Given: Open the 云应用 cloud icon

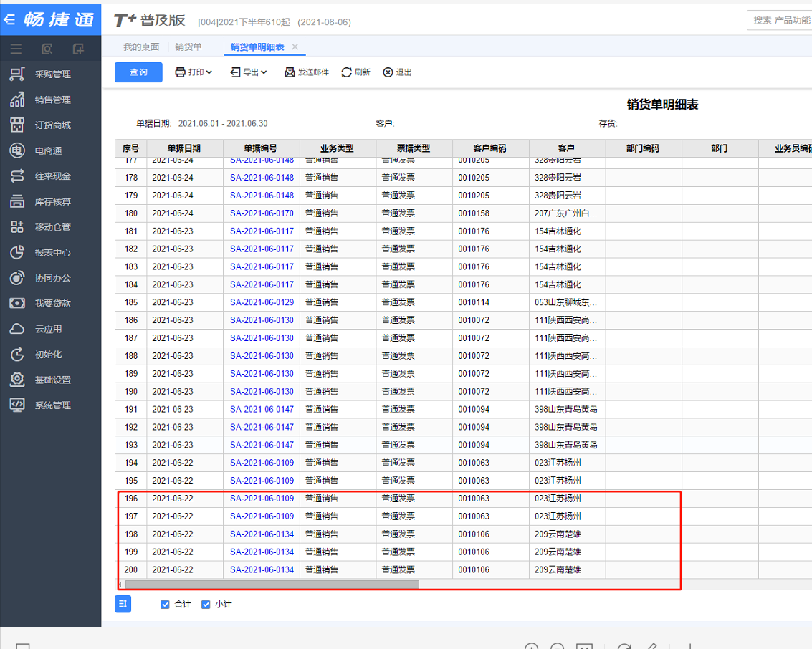Looking at the screenshot, I should point(17,329).
